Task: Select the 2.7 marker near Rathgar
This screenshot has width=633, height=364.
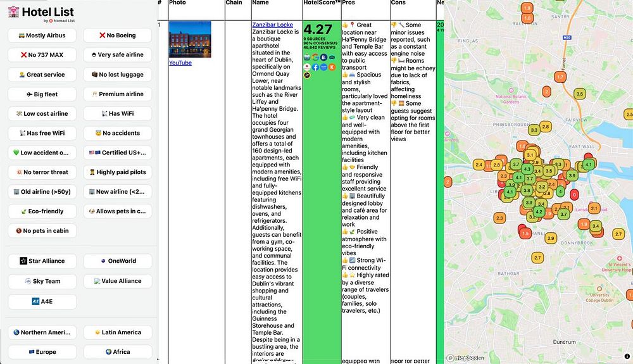Action: coord(537,258)
